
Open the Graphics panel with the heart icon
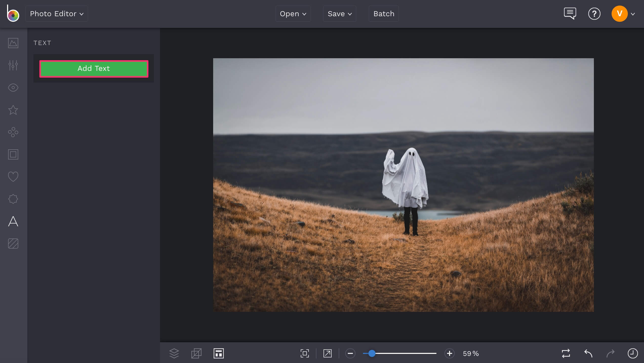click(13, 176)
